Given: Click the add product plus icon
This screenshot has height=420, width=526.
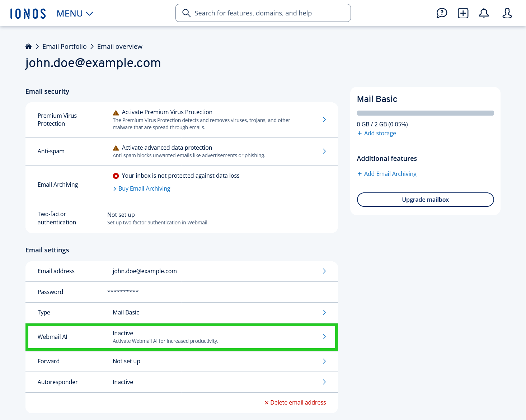Looking at the screenshot, I should (463, 13).
